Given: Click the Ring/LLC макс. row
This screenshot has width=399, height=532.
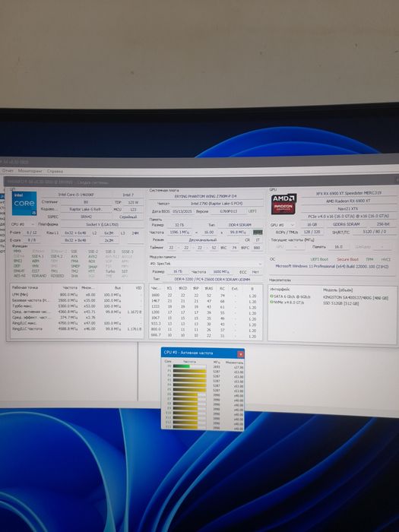Looking at the screenshot, I should coord(76,323).
